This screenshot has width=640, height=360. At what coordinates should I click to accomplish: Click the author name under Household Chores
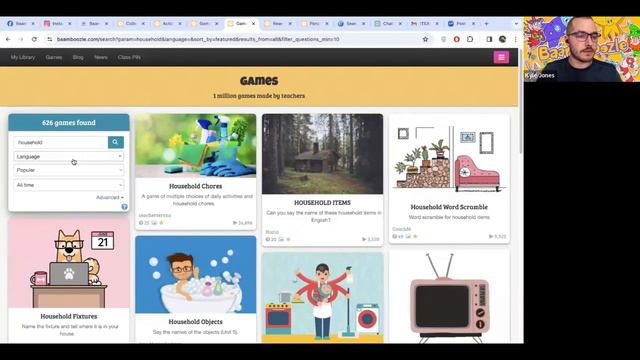point(155,215)
